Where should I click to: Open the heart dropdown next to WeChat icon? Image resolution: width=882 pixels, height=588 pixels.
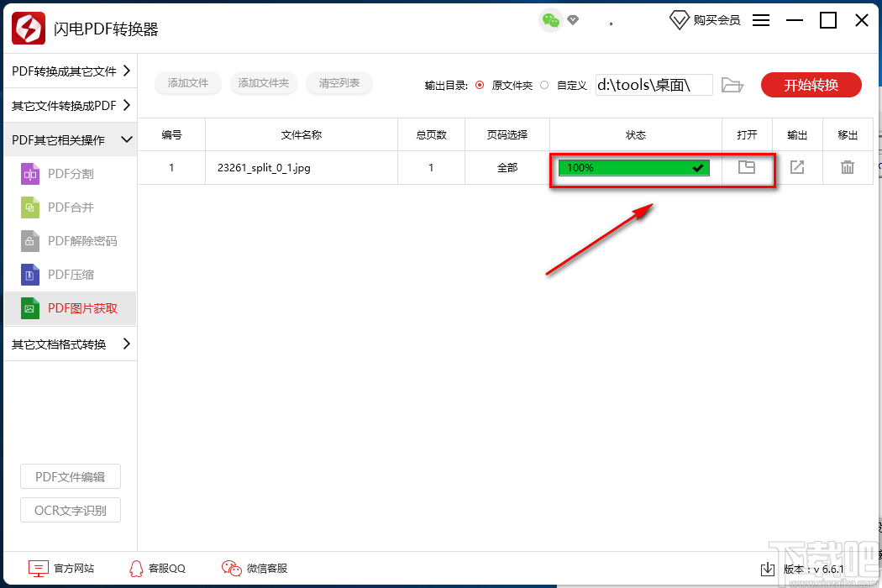pos(573,20)
